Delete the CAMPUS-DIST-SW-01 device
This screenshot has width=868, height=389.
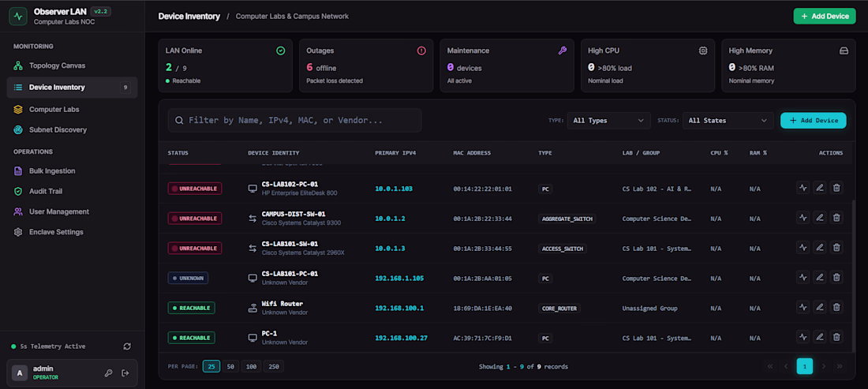point(837,218)
